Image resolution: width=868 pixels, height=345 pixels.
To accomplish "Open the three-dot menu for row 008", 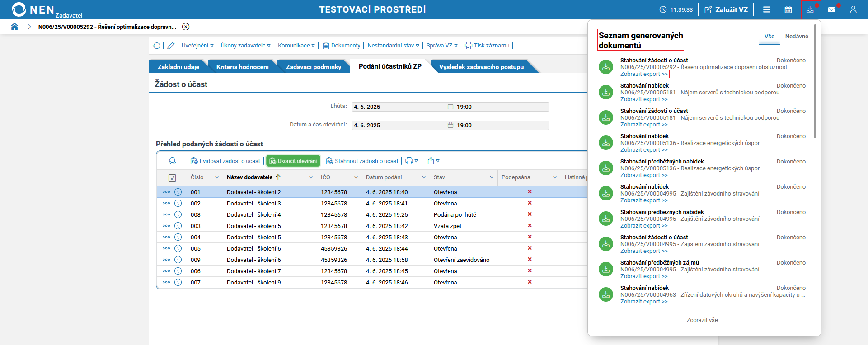I will (166, 214).
